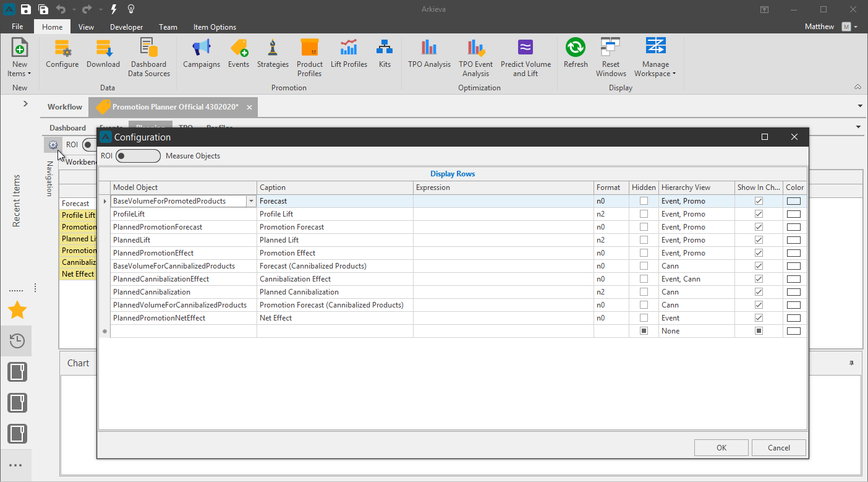Click Reset Windows in the ribbon
Image resolution: width=868 pixels, height=482 pixels.
pos(611,58)
